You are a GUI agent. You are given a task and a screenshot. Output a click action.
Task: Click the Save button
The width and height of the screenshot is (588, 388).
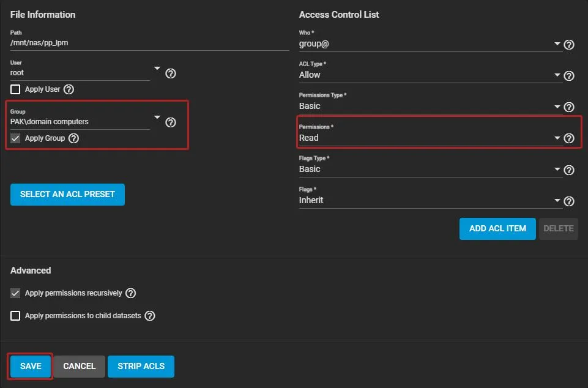tap(31, 366)
